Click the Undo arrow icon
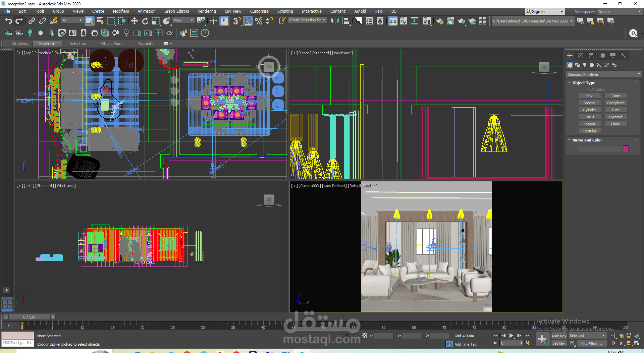644x353 pixels. point(8,21)
